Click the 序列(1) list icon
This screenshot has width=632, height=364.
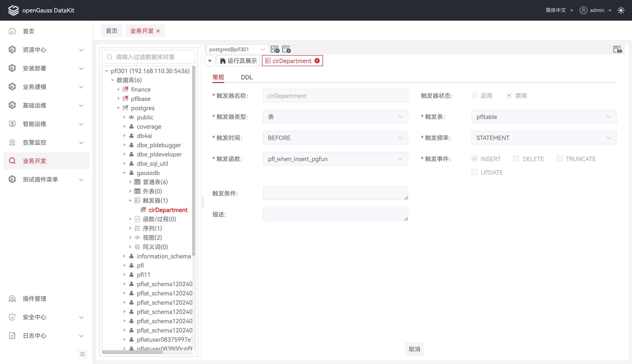137,228
